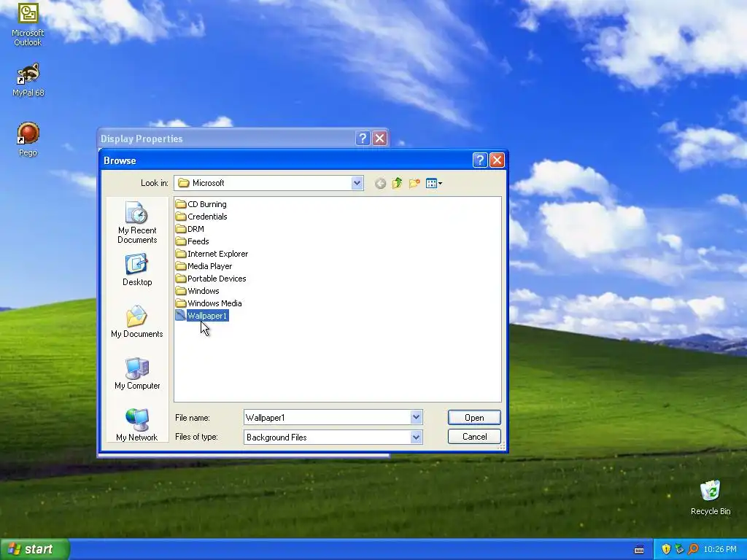Image resolution: width=747 pixels, height=560 pixels.
Task: Click the keyboard icon on the taskbar
Action: coord(639,550)
